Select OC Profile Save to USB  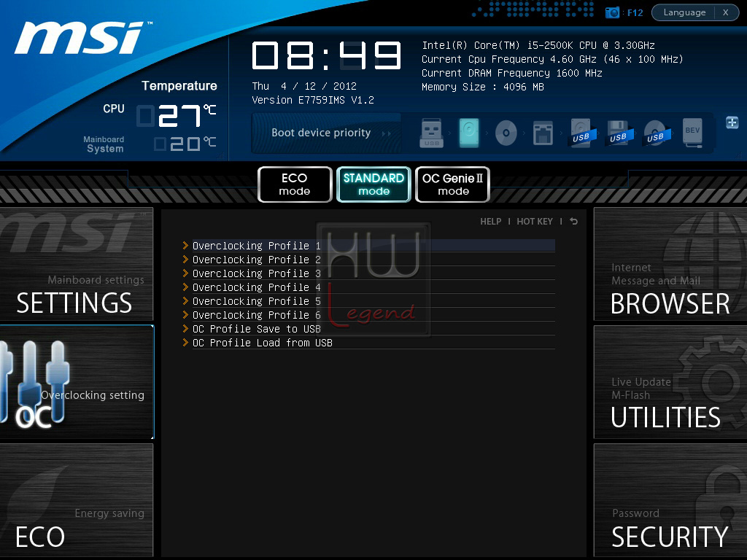pos(373,329)
